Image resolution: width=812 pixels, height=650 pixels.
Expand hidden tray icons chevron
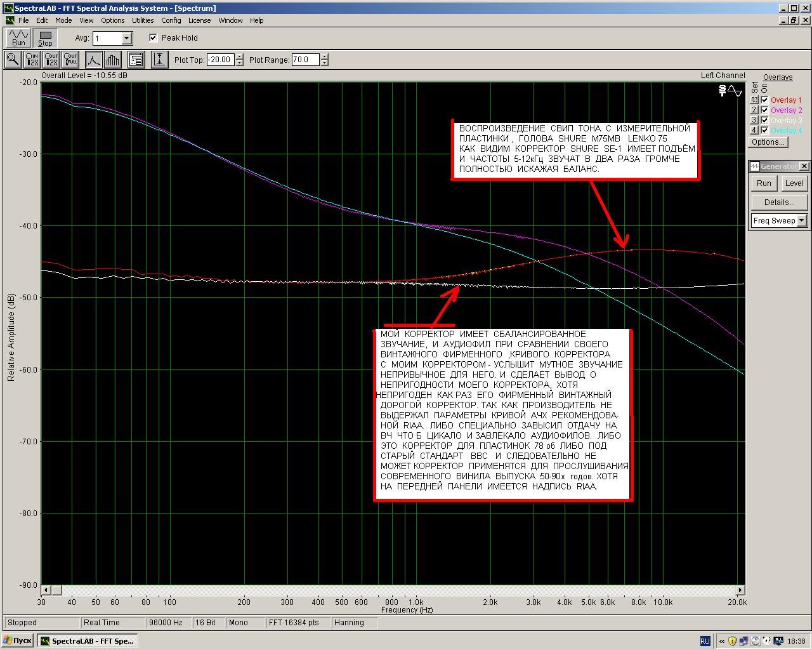pos(721,641)
